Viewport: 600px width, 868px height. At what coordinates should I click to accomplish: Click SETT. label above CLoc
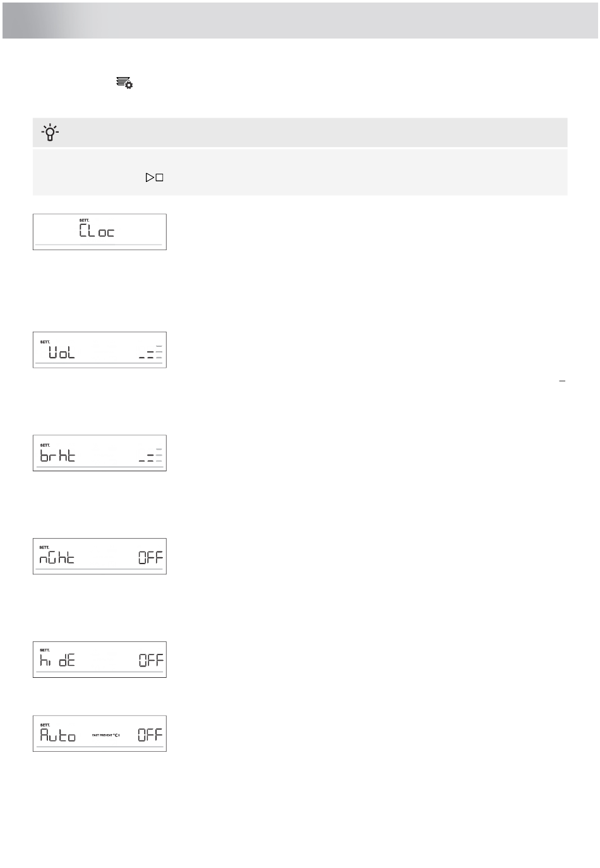[x=84, y=220]
